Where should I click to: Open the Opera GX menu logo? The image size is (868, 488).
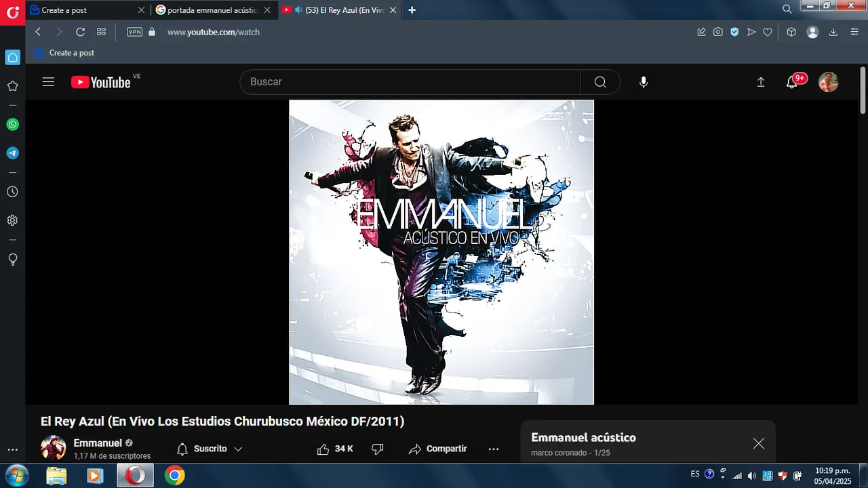click(12, 12)
